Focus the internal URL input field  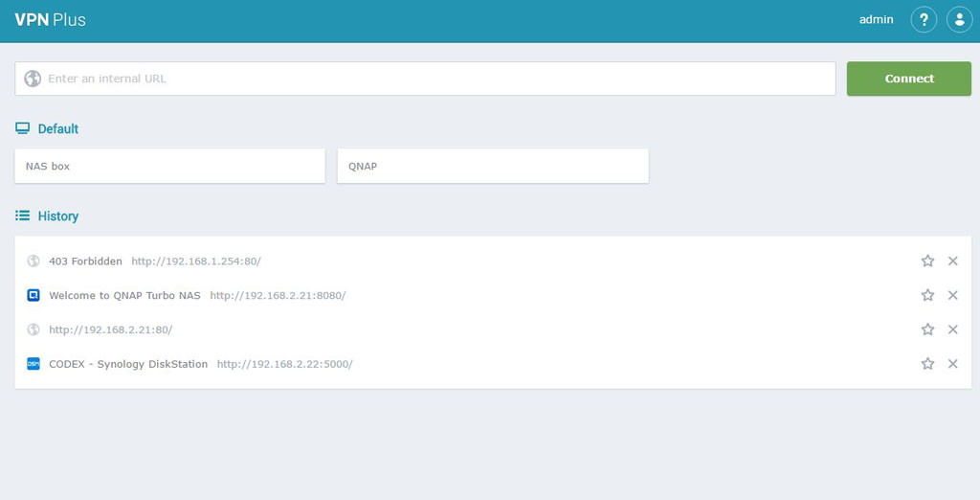point(425,79)
